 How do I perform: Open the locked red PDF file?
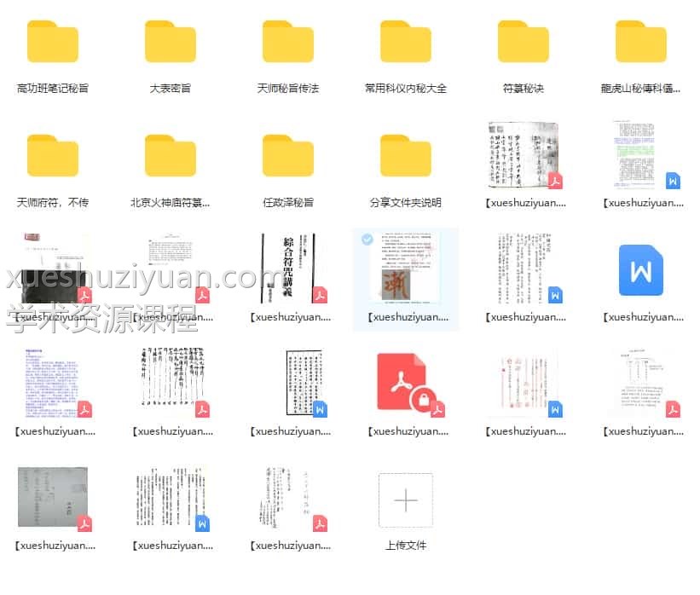pyautogui.click(x=406, y=385)
